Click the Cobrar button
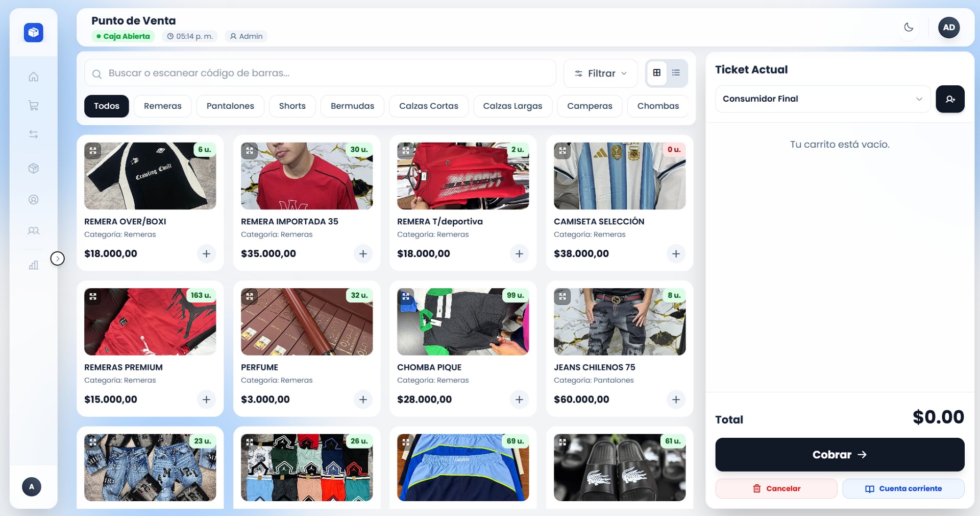This screenshot has height=516, width=980. point(840,455)
